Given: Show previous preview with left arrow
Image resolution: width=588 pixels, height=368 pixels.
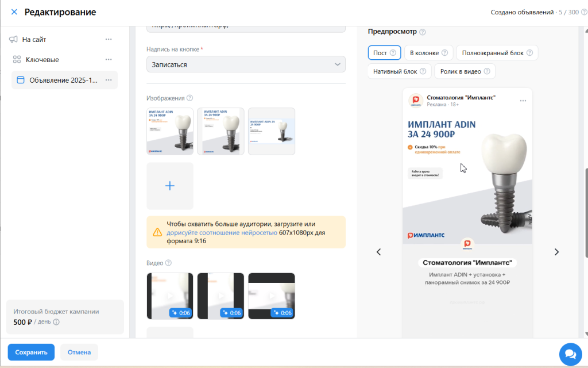Looking at the screenshot, I should pyautogui.click(x=379, y=252).
